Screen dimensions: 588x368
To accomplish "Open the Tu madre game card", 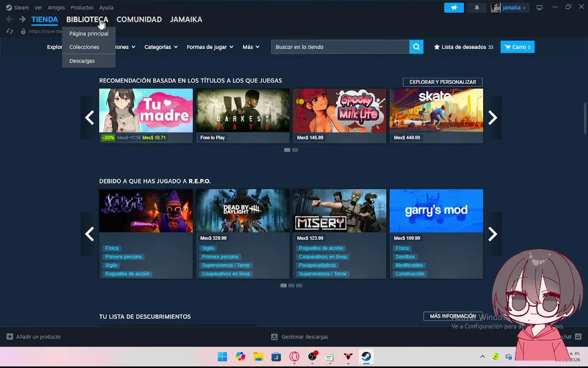I will pyautogui.click(x=146, y=116).
